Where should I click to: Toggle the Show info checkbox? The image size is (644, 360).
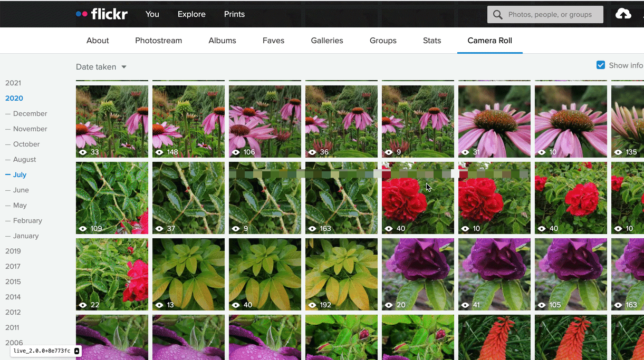pyautogui.click(x=600, y=65)
